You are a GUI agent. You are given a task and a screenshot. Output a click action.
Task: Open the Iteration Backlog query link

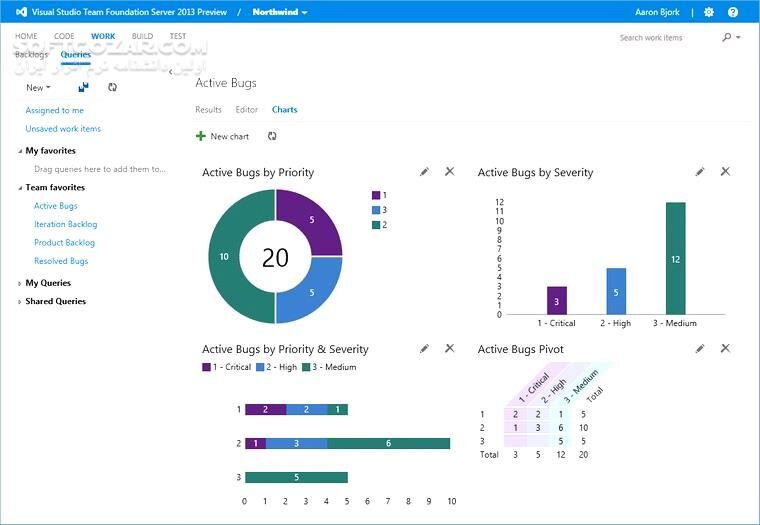65,225
